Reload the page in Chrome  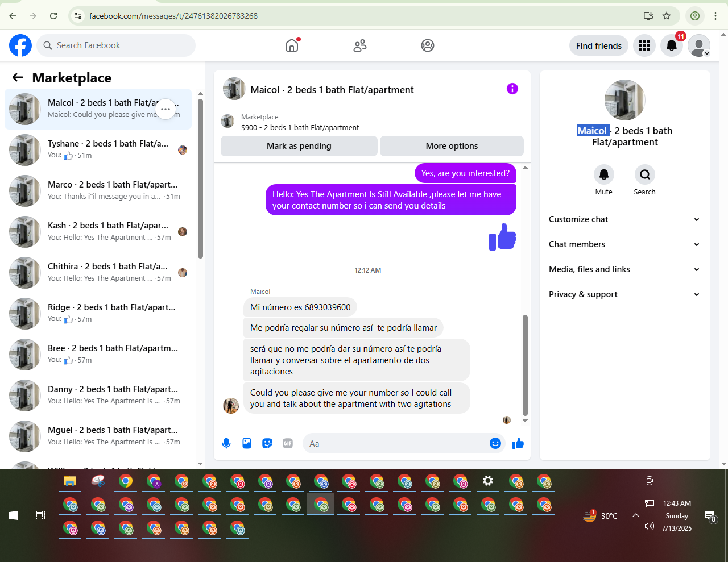click(x=53, y=16)
